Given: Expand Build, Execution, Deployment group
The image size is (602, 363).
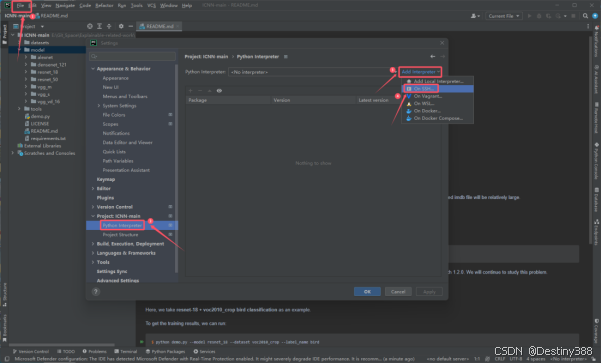Looking at the screenshot, I should [93, 244].
